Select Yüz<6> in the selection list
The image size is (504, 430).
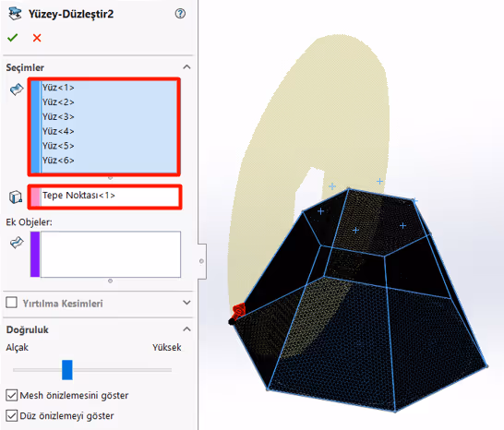tap(58, 160)
